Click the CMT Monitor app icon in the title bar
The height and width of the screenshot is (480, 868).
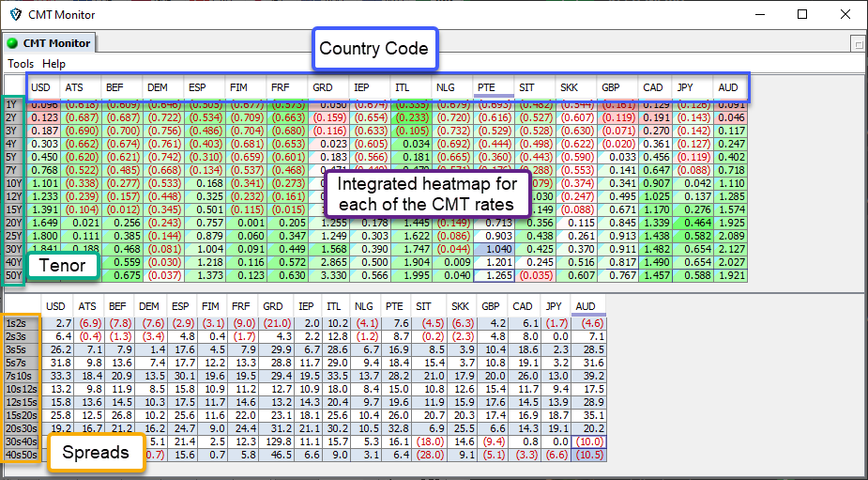click(x=16, y=14)
